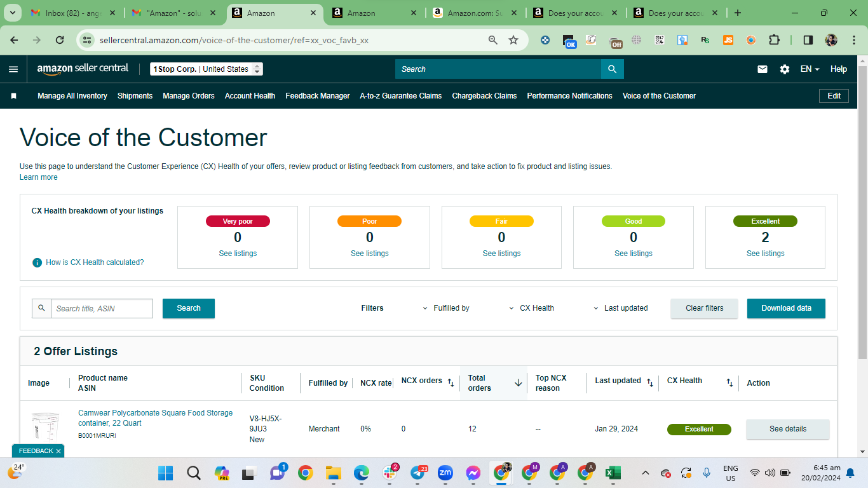This screenshot has height=488, width=868.
Task: Launch Excel from the taskbar
Action: tap(613, 473)
